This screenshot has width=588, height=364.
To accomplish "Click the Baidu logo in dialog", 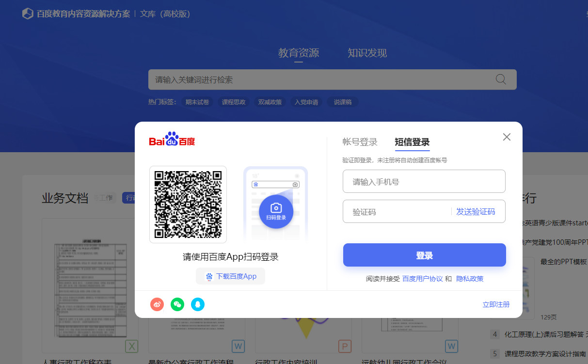I will 172,140.
